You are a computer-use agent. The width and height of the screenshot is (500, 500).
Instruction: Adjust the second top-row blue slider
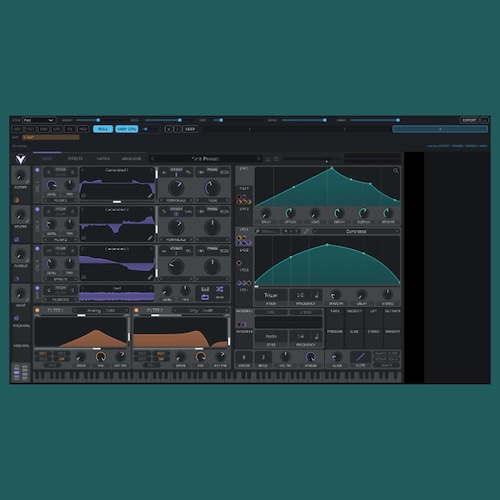(x=180, y=120)
